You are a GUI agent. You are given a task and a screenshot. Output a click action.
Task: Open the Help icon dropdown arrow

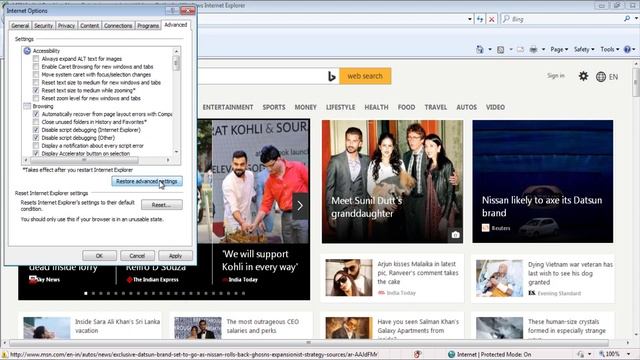click(x=633, y=49)
